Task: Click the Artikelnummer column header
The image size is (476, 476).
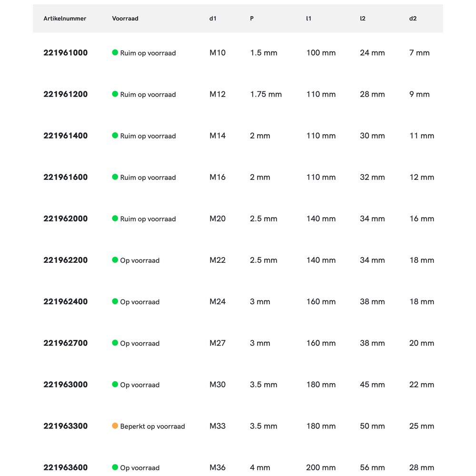Action: click(65, 19)
